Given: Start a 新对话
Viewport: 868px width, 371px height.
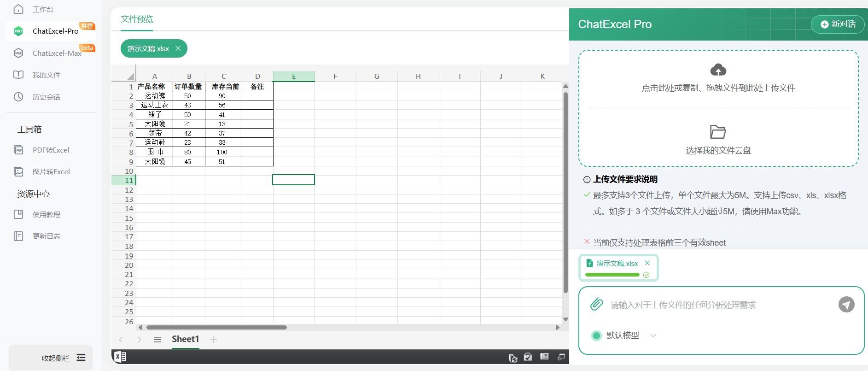Looking at the screenshot, I should click(x=838, y=24).
